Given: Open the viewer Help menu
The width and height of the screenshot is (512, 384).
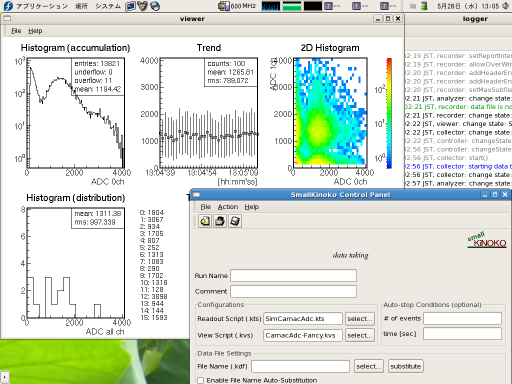Looking at the screenshot, I should pyautogui.click(x=35, y=31).
